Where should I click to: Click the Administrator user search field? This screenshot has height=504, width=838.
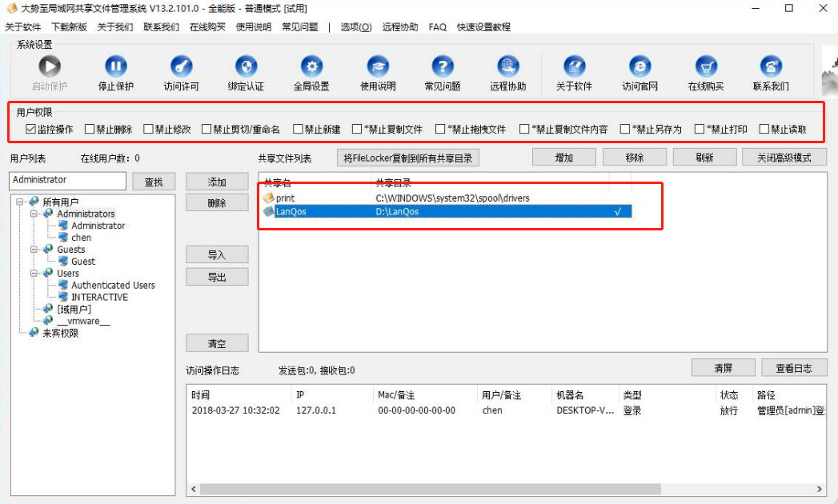67,181
